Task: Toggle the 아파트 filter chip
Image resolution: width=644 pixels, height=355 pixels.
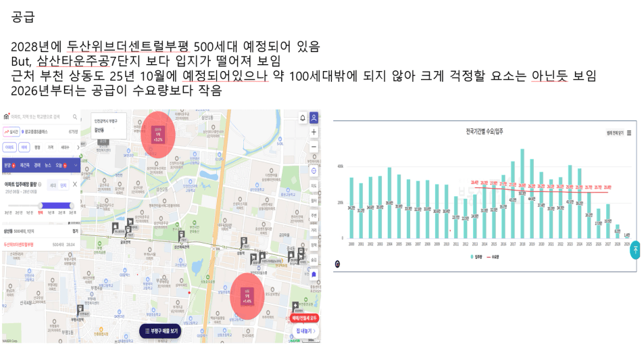Action: (9, 147)
